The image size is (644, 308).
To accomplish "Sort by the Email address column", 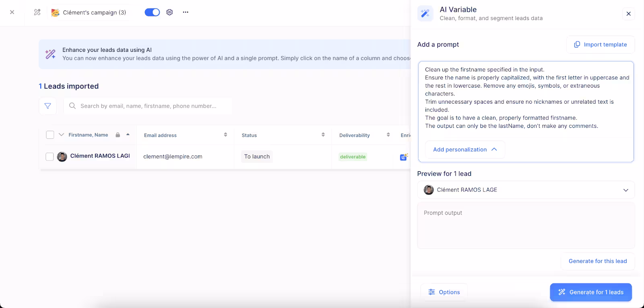I will coord(225,135).
